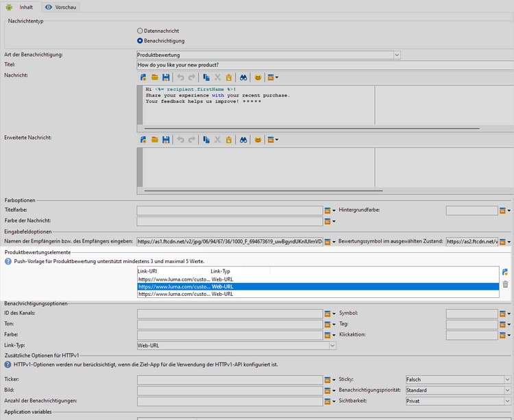514x420 pixels.
Task: Click the Bild input field
Action: 230,391
